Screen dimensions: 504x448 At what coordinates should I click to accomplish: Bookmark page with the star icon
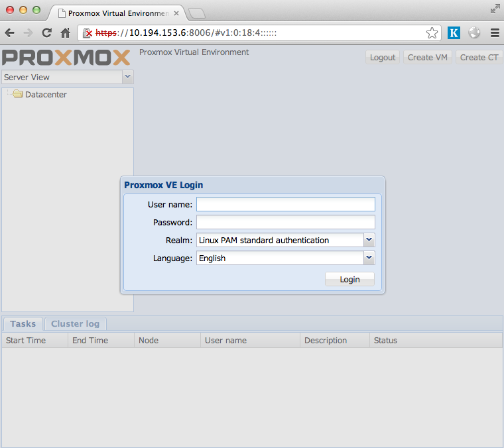(432, 32)
